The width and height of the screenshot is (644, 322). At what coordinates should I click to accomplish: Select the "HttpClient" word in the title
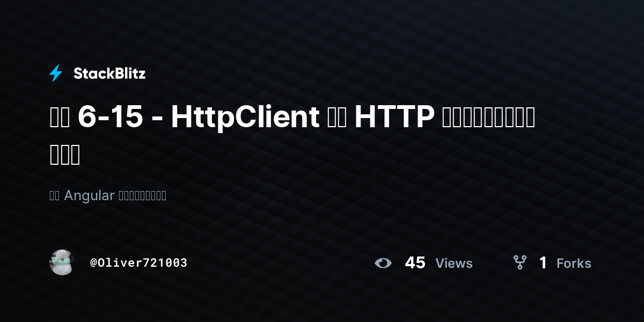(245, 118)
